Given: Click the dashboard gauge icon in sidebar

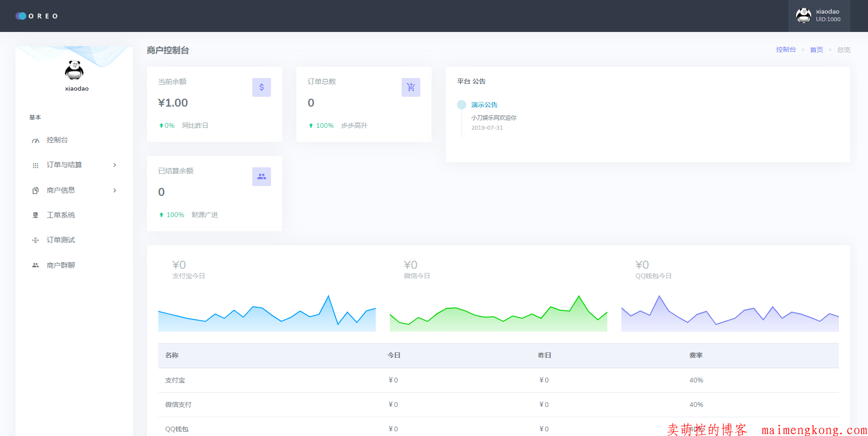Looking at the screenshot, I should pyautogui.click(x=35, y=140).
